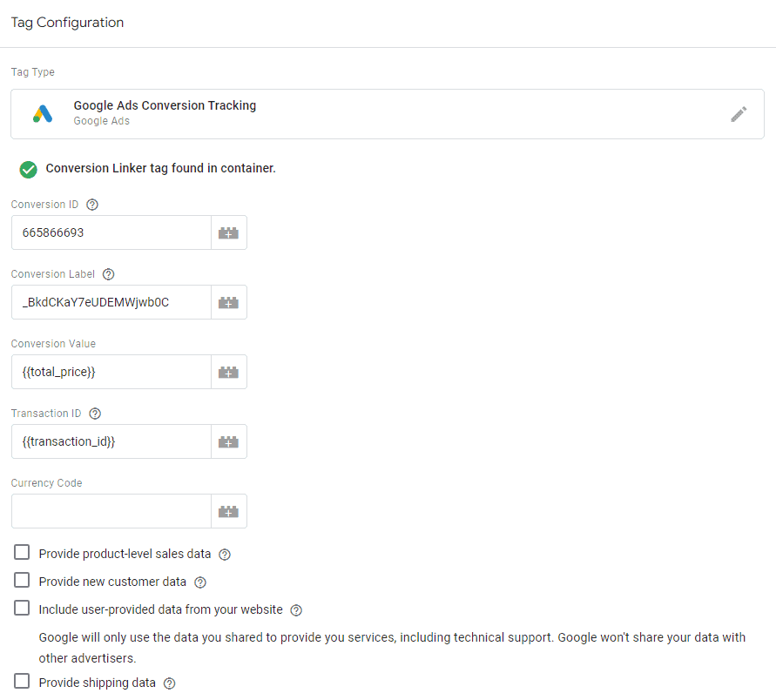
Task: Click the pencil edit icon for Tag Type
Action: tap(739, 114)
